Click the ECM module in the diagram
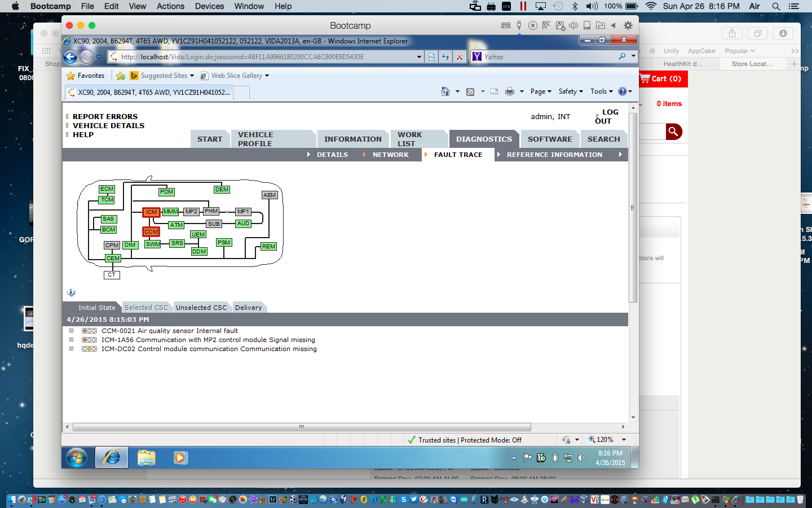 point(107,189)
